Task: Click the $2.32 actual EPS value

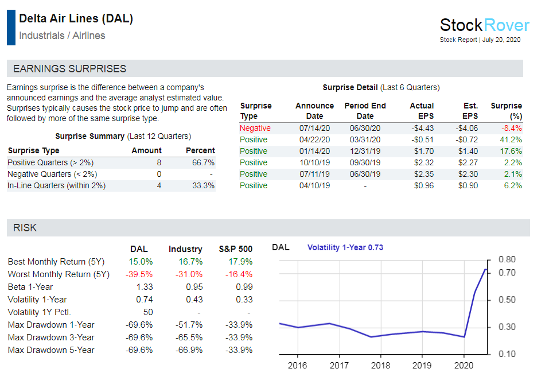Action: 424,163
